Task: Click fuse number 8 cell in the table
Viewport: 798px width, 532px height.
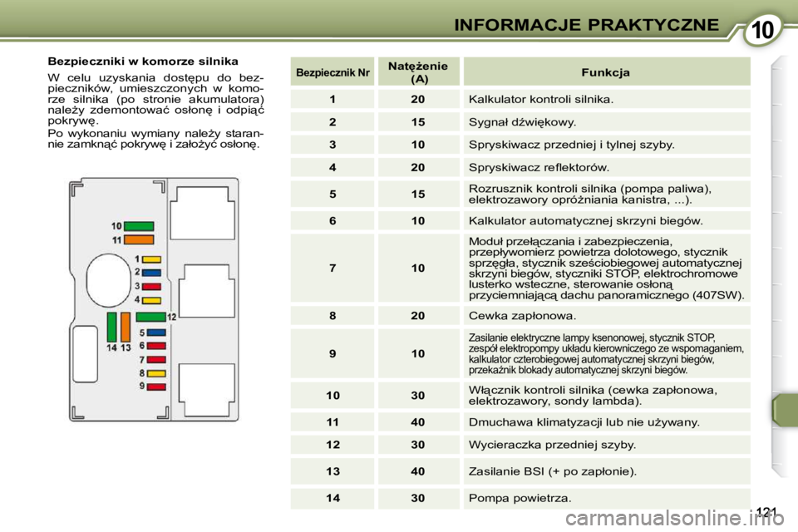Action: click(x=332, y=316)
